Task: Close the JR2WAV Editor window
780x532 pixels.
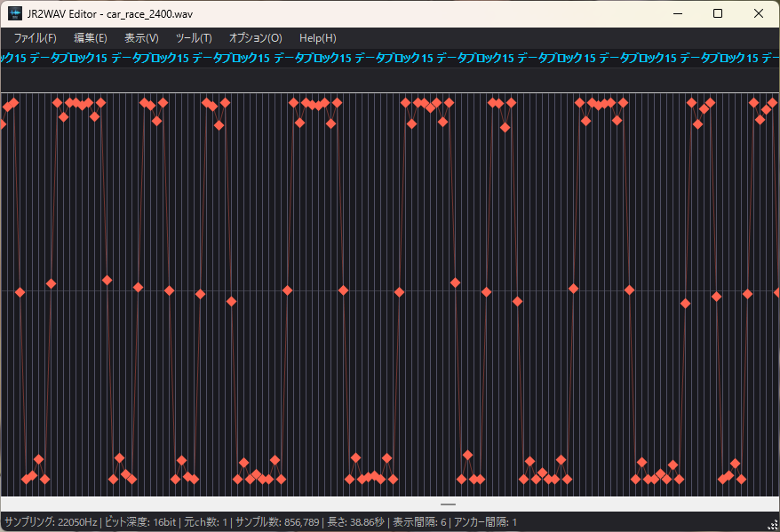Action: (x=758, y=13)
